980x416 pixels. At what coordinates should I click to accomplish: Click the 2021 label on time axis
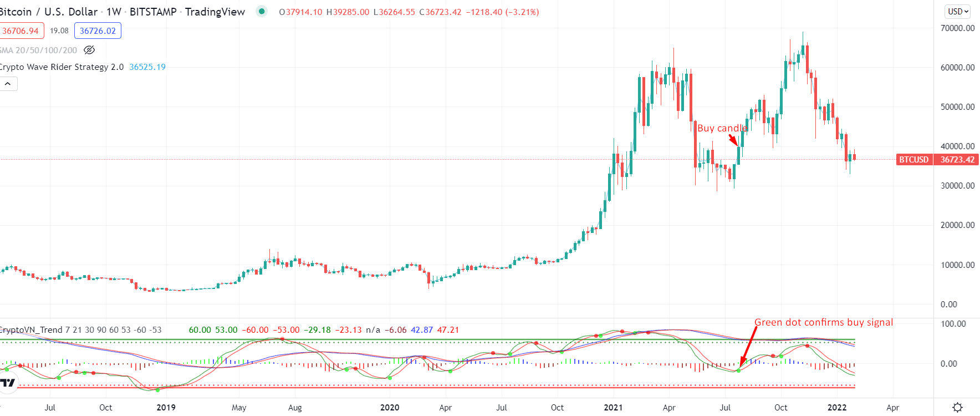(x=613, y=407)
